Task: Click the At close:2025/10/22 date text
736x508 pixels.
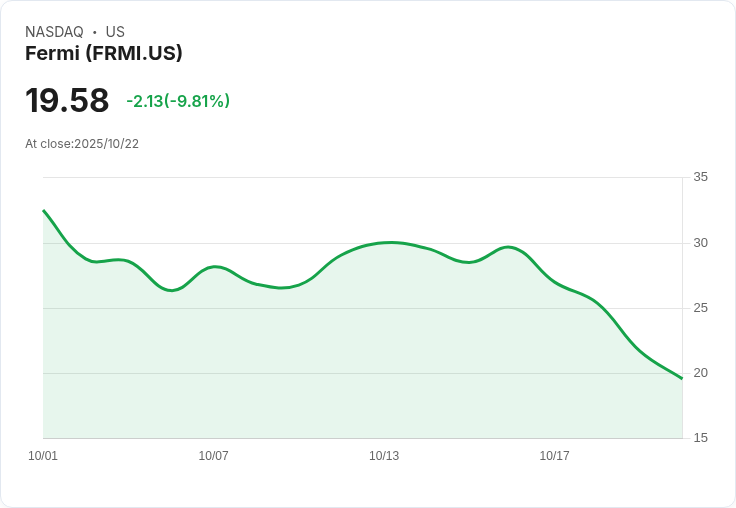Action: 82,144
